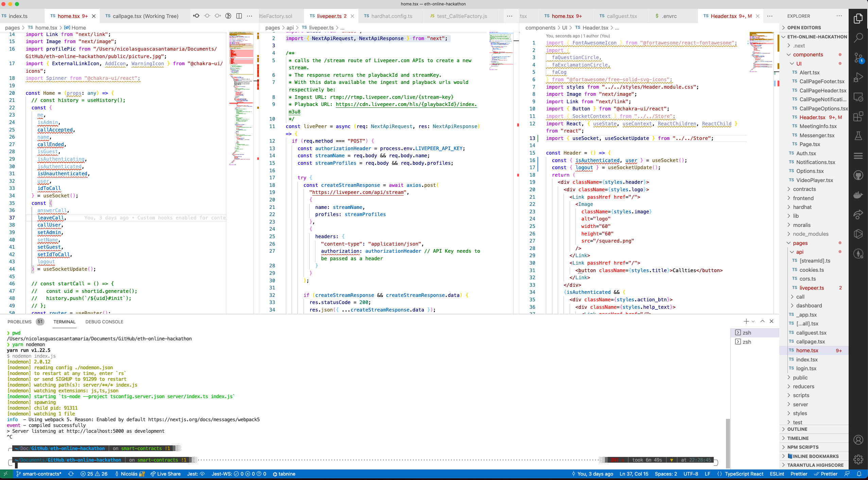Toggle the Prettier checkmark formatter status
This screenshot has height=480, width=868.
pos(826,474)
